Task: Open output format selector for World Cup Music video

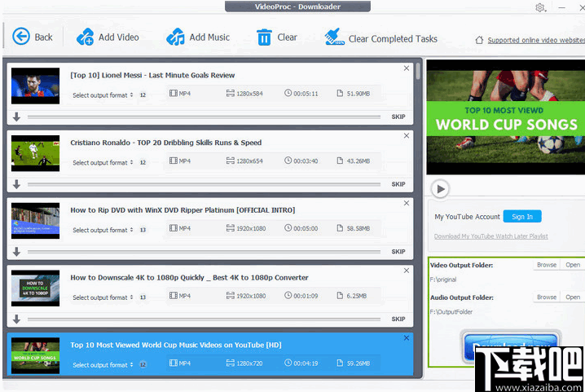Action: click(103, 365)
